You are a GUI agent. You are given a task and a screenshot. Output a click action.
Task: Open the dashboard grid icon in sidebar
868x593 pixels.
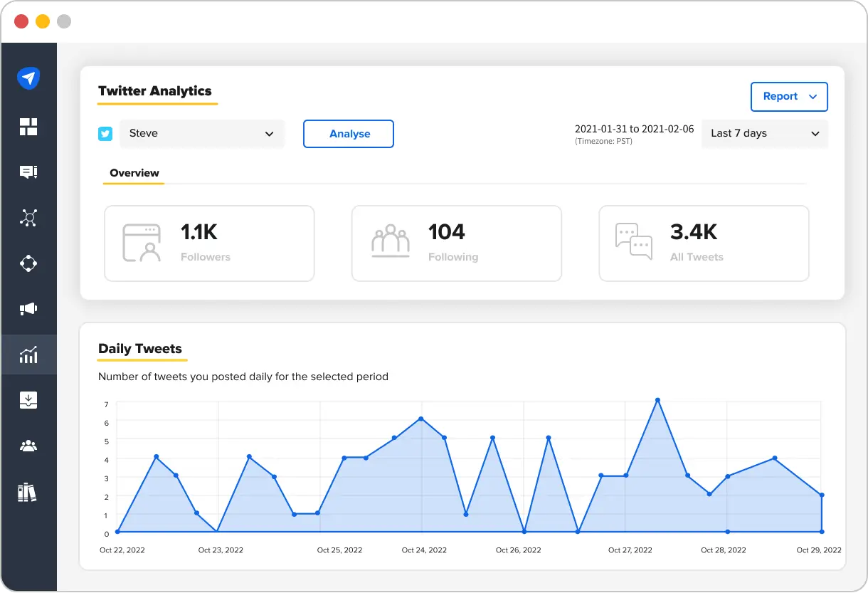click(x=28, y=127)
